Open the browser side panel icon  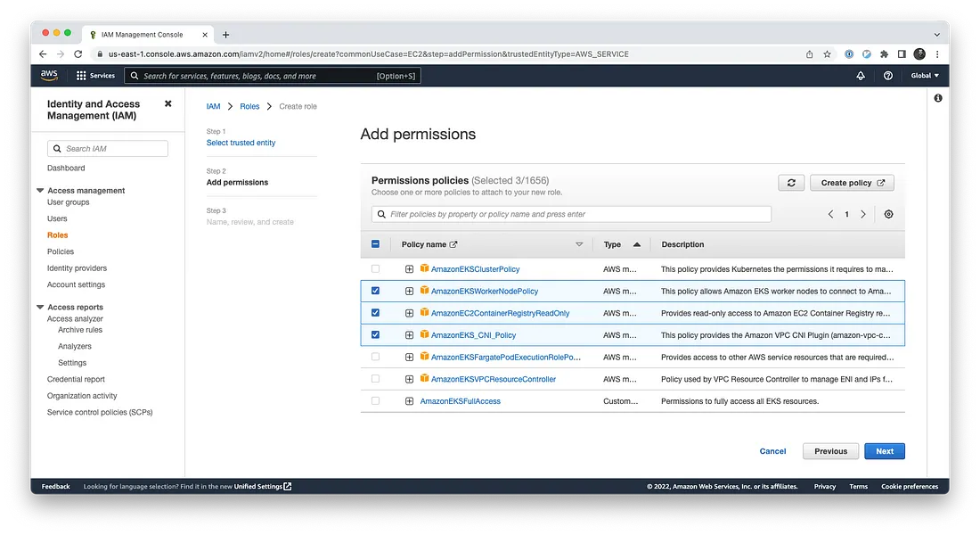pyautogui.click(x=902, y=54)
